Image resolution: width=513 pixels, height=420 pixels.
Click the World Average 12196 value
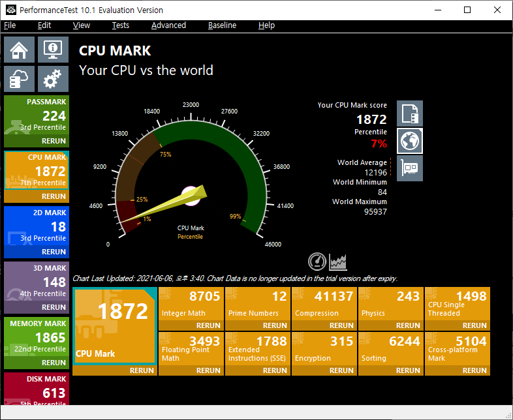tap(375, 172)
